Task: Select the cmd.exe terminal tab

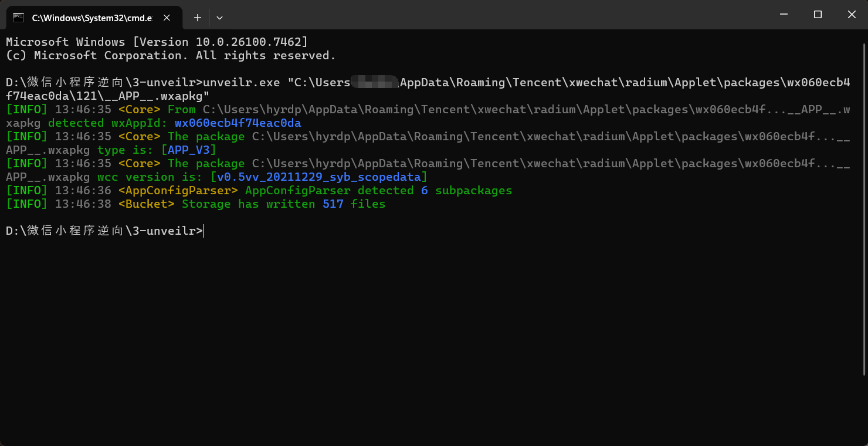Action: pyautogui.click(x=94, y=18)
